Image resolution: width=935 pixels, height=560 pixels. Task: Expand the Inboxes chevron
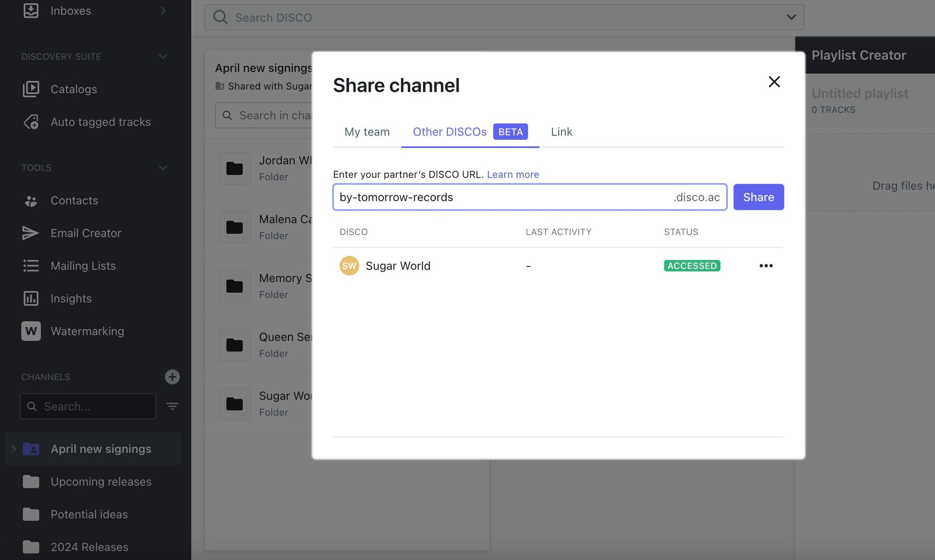163,10
